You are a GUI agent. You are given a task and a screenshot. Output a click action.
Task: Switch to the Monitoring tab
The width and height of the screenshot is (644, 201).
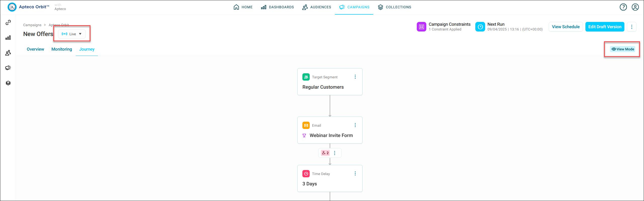coord(62,49)
